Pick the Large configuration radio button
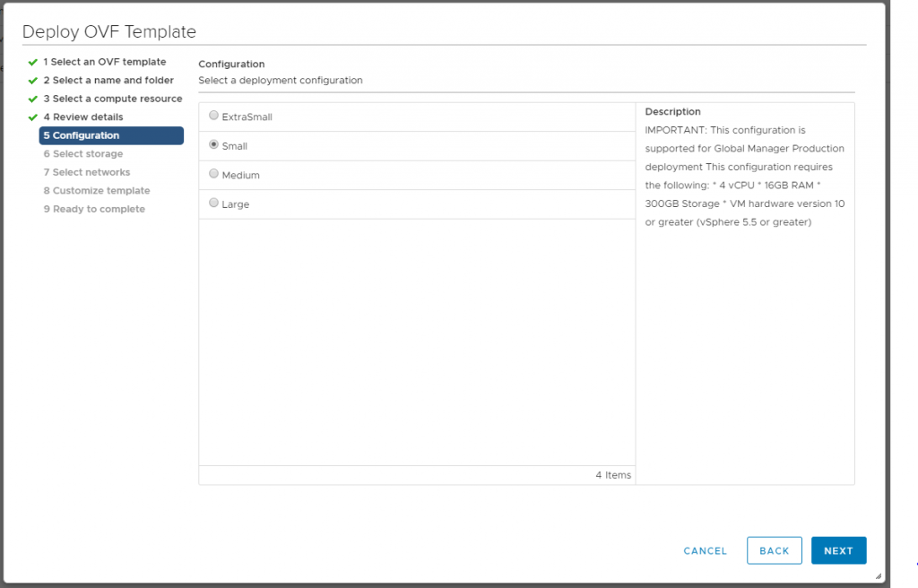918x588 pixels. point(213,203)
